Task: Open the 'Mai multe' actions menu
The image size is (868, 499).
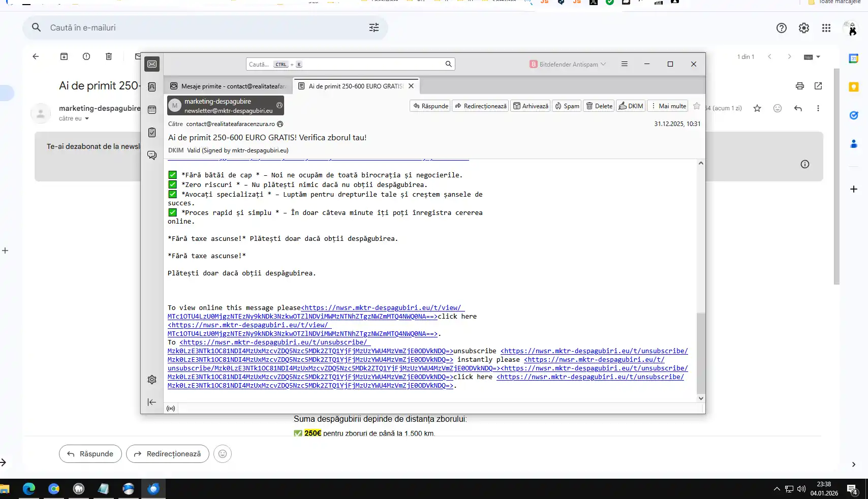Action: tap(669, 106)
